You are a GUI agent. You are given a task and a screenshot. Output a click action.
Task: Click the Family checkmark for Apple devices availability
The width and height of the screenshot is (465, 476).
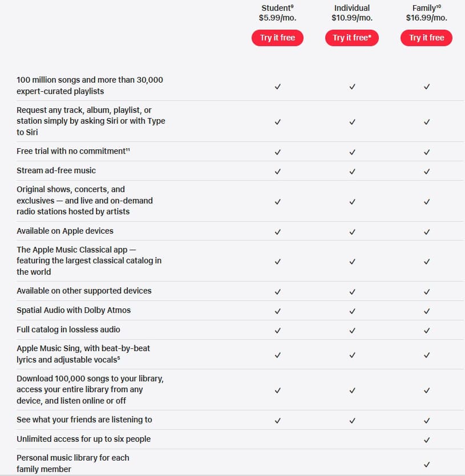[426, 231]
